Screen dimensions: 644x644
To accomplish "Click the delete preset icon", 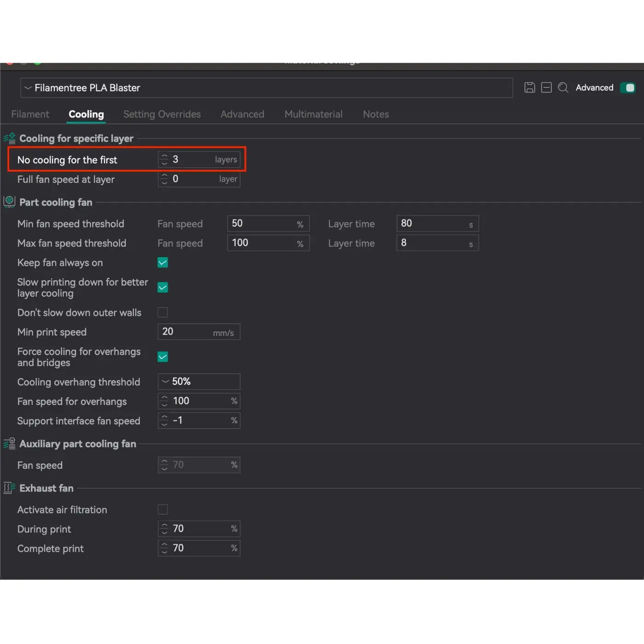I will [x=546, y=87].
